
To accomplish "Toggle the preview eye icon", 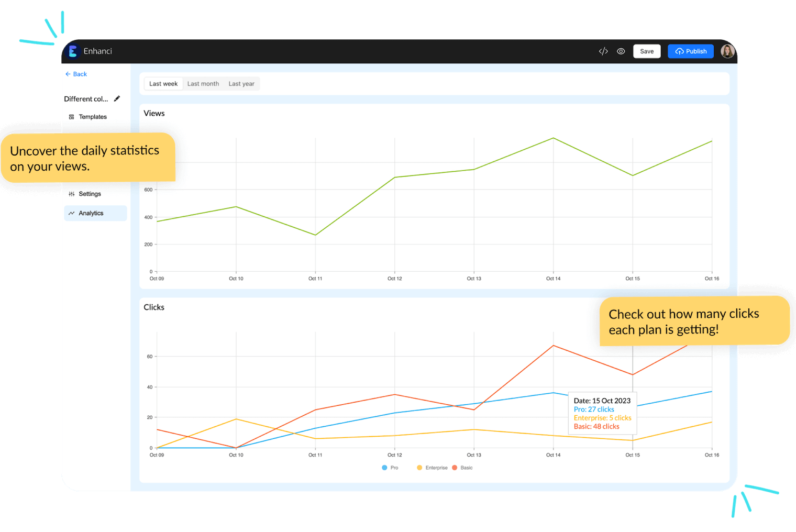I will tap(621, 51).
